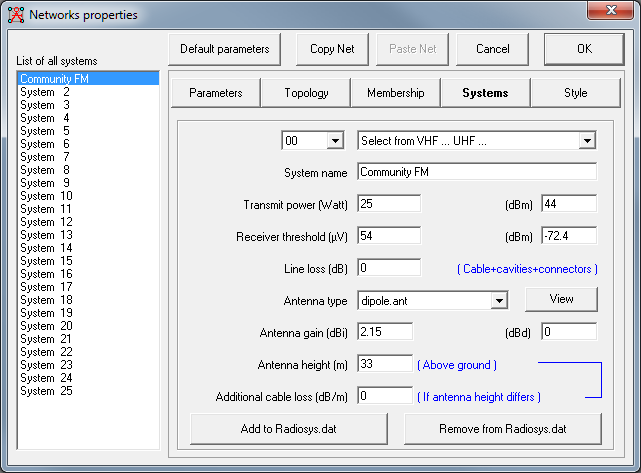Select System 19 in the list

(x=88, y=313)
